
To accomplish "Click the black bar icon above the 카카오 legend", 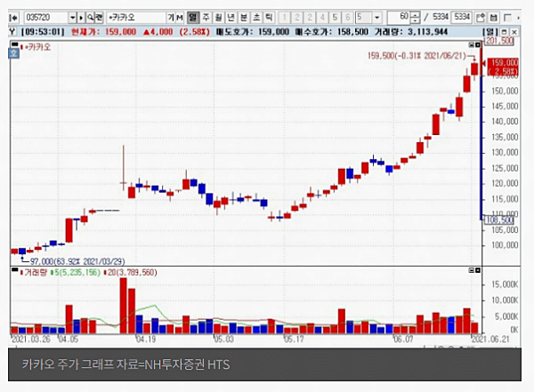I will coord(14,44).
